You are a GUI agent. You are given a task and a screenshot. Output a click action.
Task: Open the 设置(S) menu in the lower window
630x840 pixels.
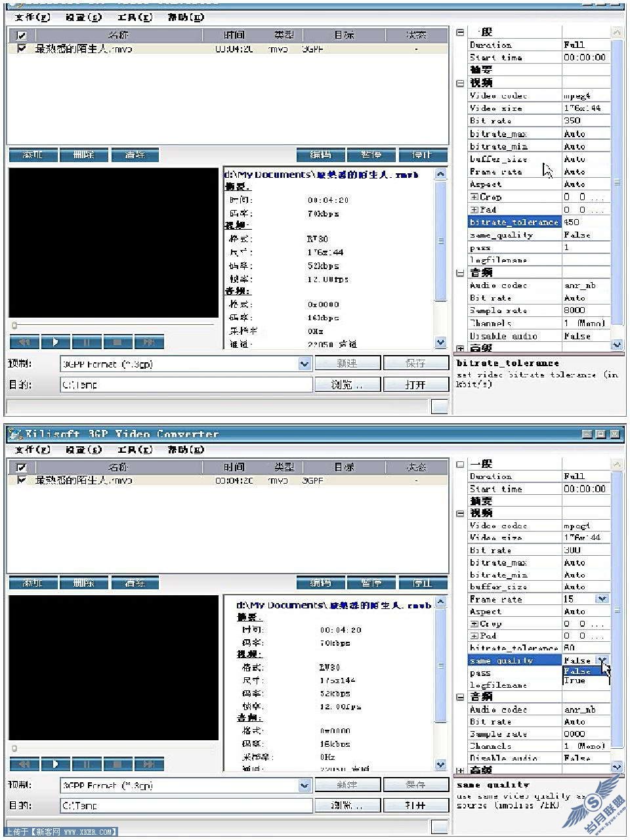[x=83, y=450]
